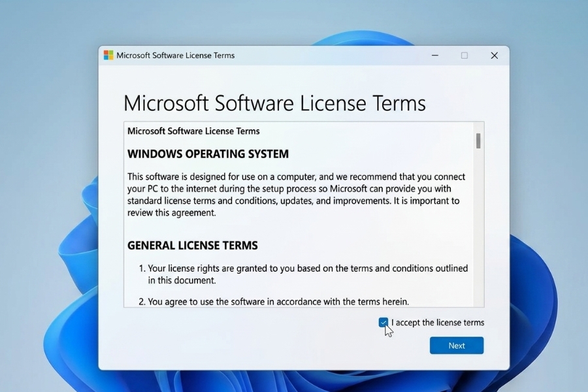Click the license text scrollbar thumb
Screen dimensions: 588x392
[x=478, y=141]
